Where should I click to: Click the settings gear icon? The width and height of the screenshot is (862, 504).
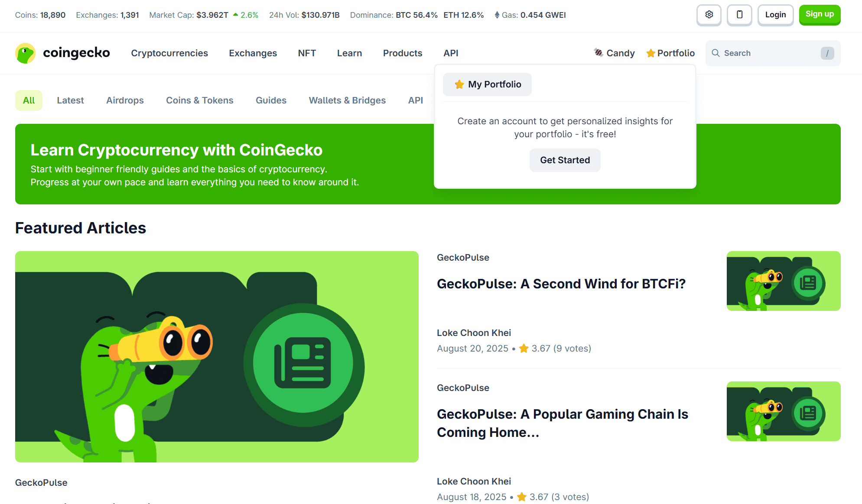[709, 15]
